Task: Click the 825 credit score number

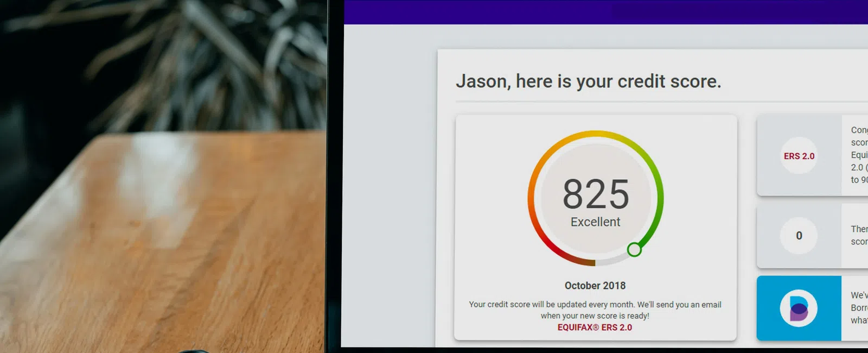Action: [x=596, y=194]
